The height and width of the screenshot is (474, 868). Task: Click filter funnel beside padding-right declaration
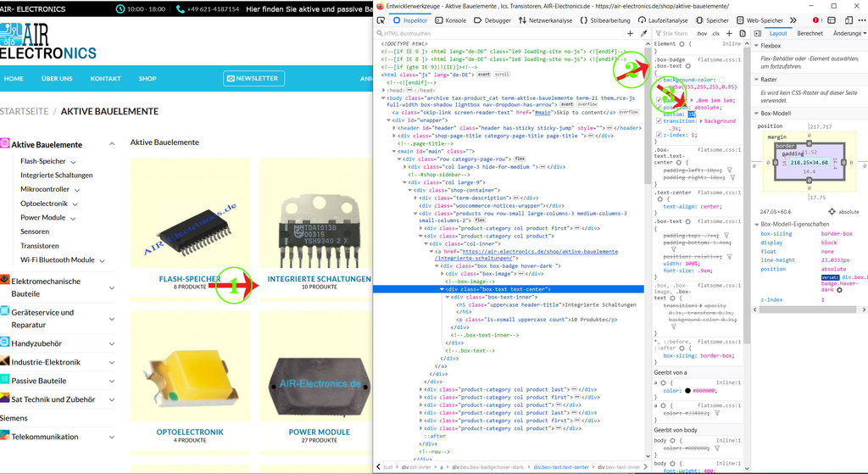tap(732, 178)
